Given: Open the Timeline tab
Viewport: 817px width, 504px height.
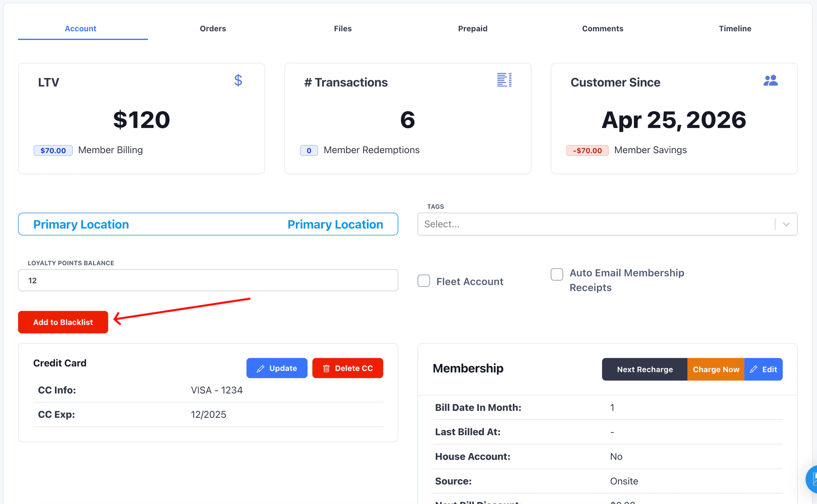Looking at the screenshot, I should click(735, 29).
